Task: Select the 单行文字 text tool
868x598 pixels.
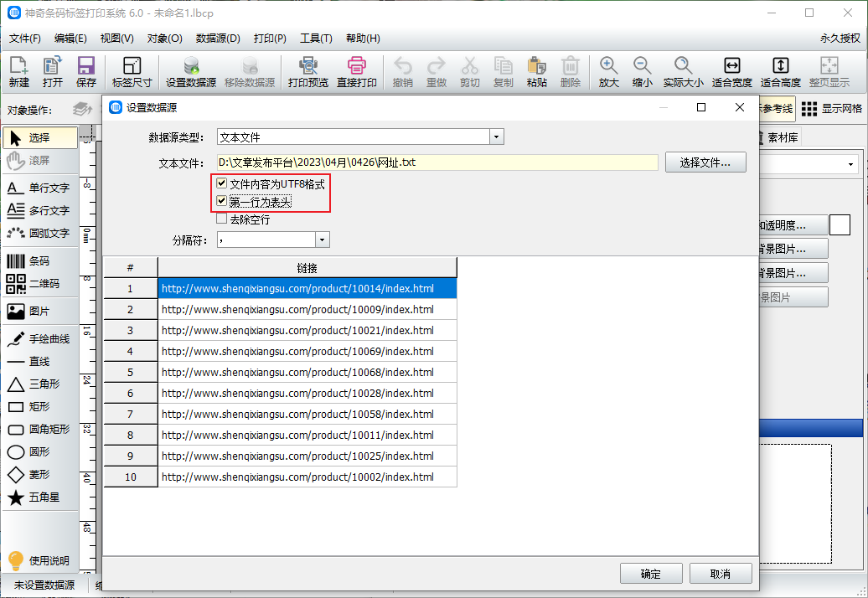Action: coord(39,188)
